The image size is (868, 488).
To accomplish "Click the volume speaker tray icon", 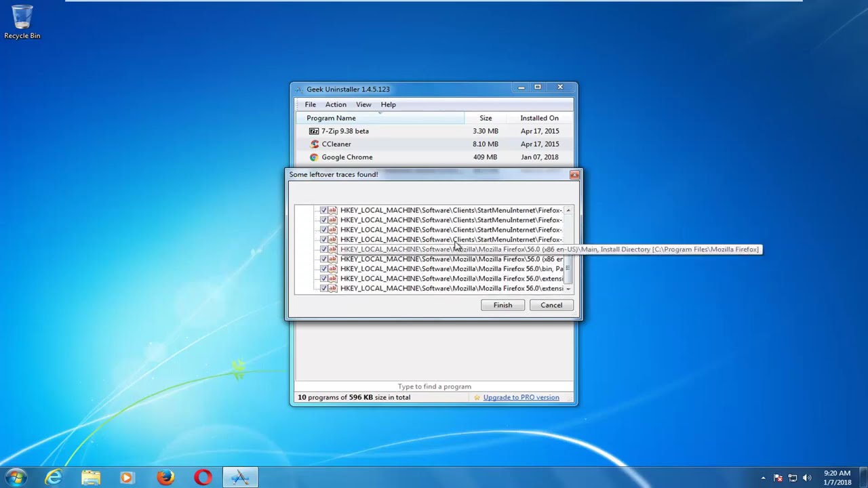I will (x=807, y=478).
